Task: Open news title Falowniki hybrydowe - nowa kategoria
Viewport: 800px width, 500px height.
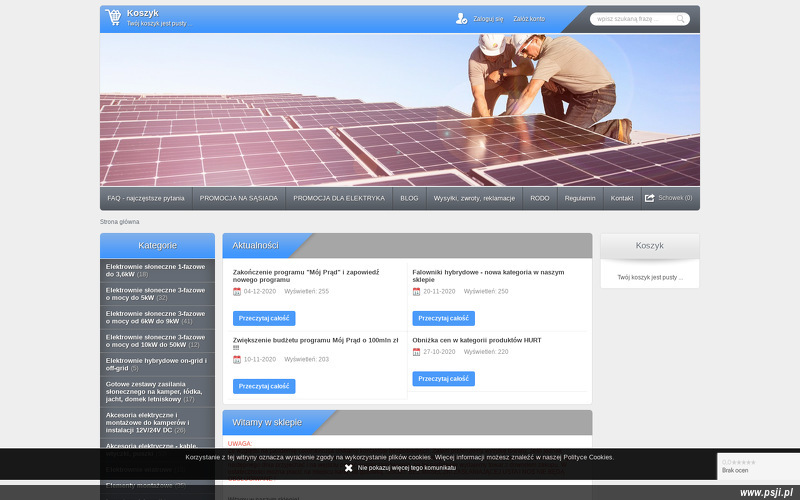Action: tap(488, 276)
